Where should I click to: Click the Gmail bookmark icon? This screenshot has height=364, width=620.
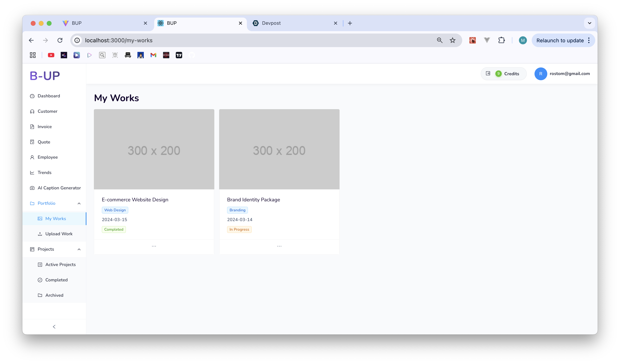(153, 55)
